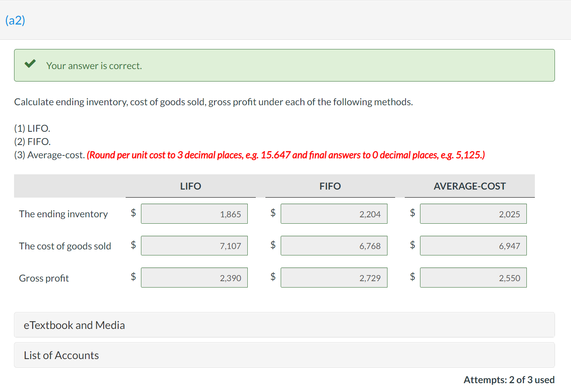Click the green checkmark icon
This screenshot has height=392, width=571.
[30, 64]
